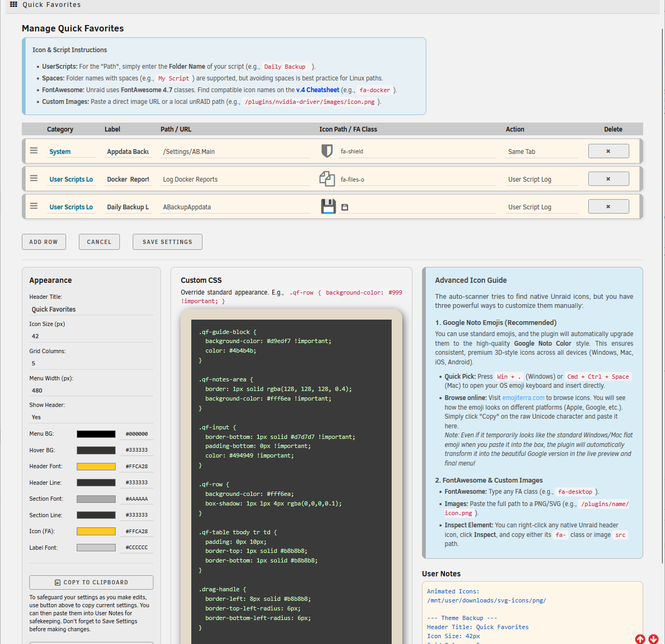This screenshot has width=665, height=644.
Task: Open the v.4 Cheatsheet link
Action: tap(318, 90)
